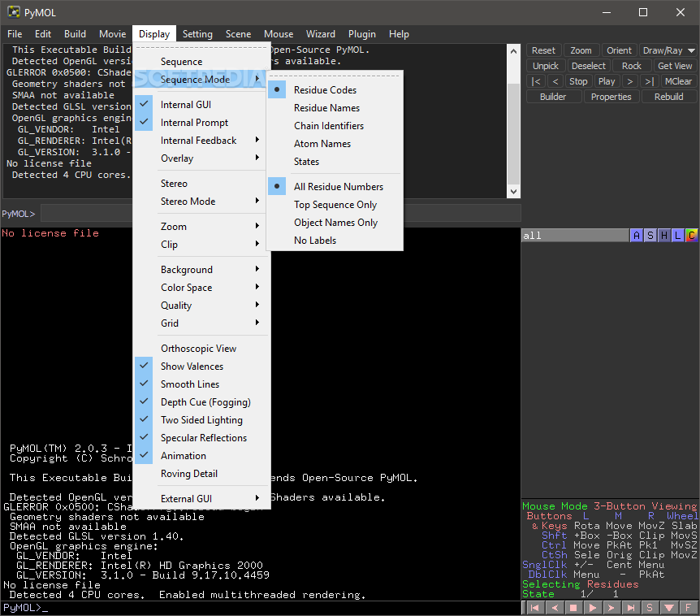Open the Clip submenu
700x616 pixels.
point(201,245)
